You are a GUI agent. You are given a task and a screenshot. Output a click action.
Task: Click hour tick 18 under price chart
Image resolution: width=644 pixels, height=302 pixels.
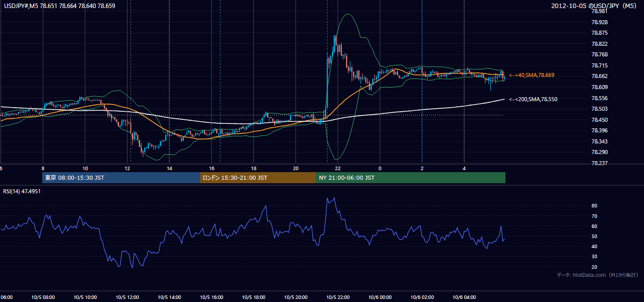click(253, 168)
